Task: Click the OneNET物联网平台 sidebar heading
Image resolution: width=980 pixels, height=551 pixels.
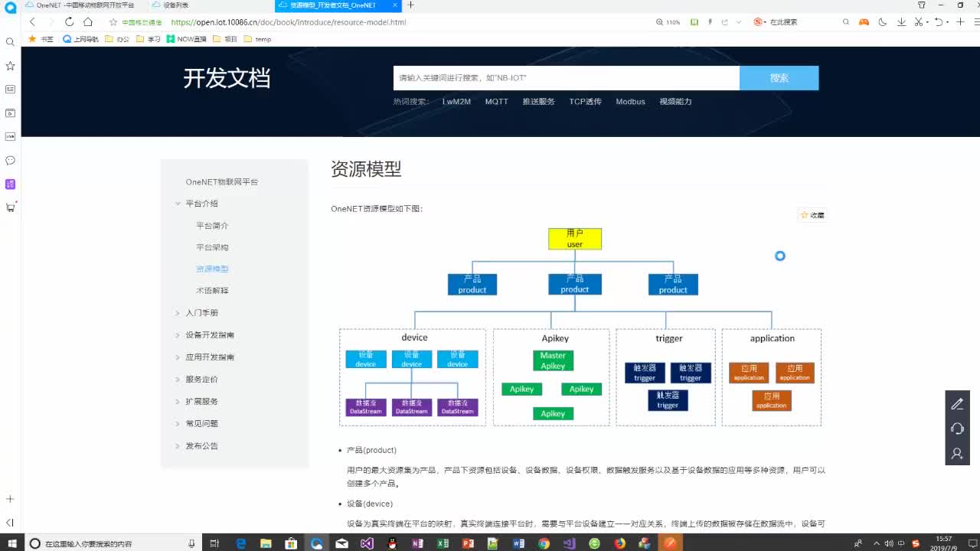Action: click(x=222, y=182)
